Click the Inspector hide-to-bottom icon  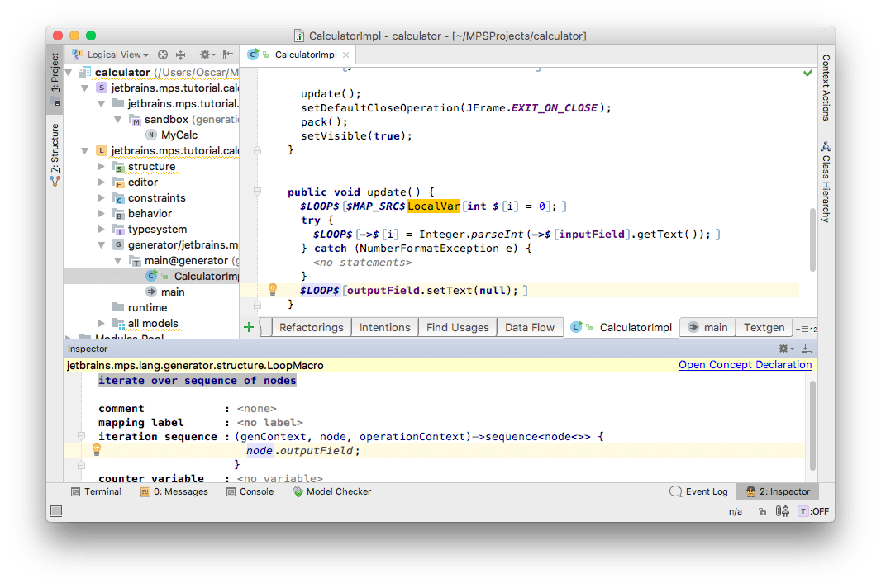click(807, 349)
